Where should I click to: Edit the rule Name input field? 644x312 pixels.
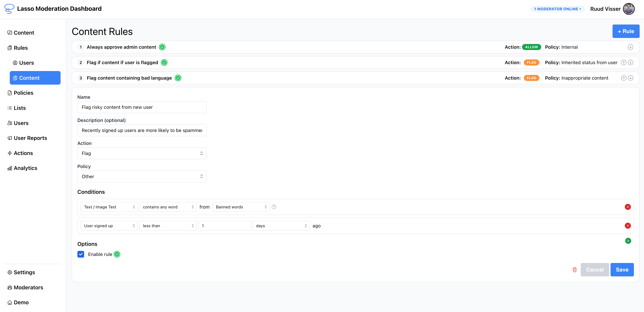click(142, 107)
